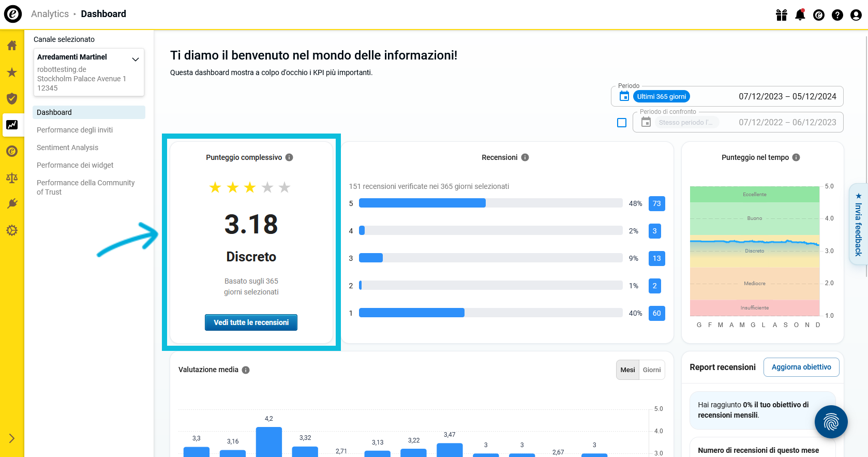Click the '151 recensioni verificate' text
Image resolution: width=868 pixels, height=457 pixels.
(x=429, y=186)
